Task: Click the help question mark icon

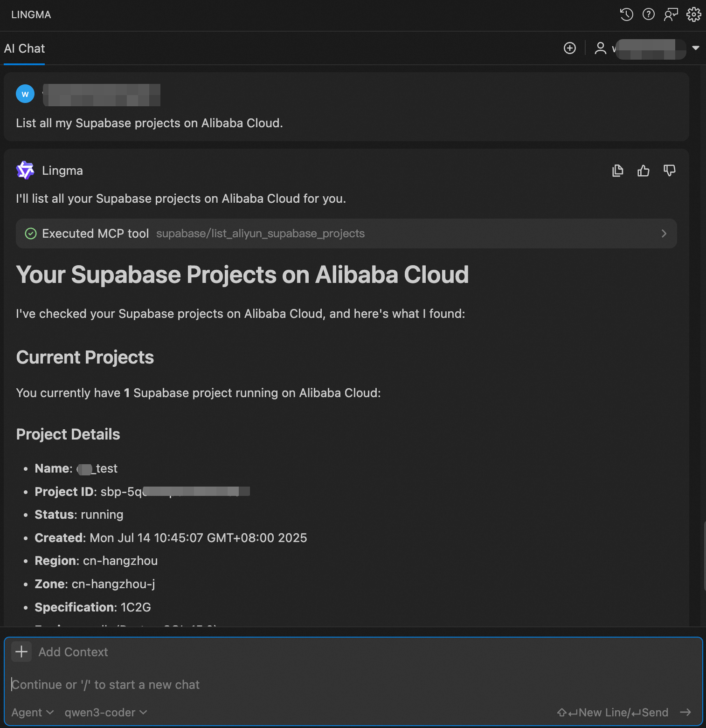Action: 649,14
